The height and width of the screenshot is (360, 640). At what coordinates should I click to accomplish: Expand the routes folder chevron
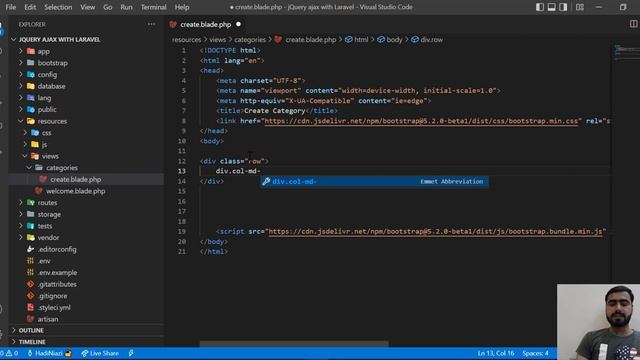pyautogui.click(x=21, y=202)
